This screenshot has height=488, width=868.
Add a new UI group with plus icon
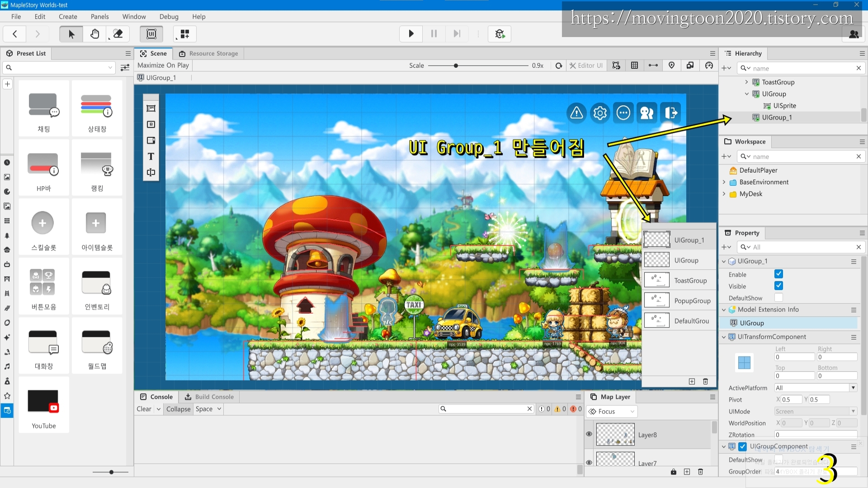[692, 382]
